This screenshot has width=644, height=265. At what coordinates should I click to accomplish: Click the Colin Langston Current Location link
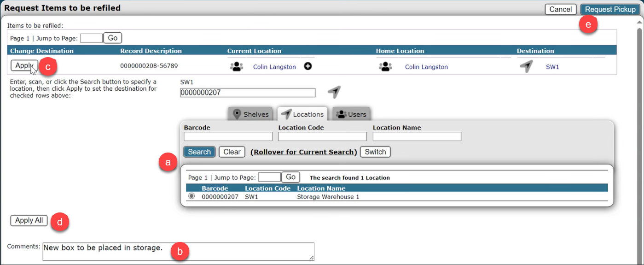[x=274, y=67]
